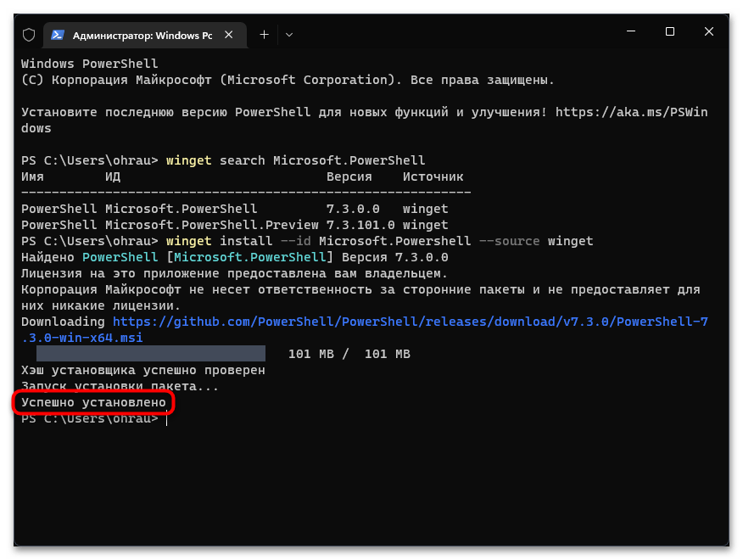Click the 101 MB download progress bar
This screenshot has height=560, width=743.
[x=150, y=354]
